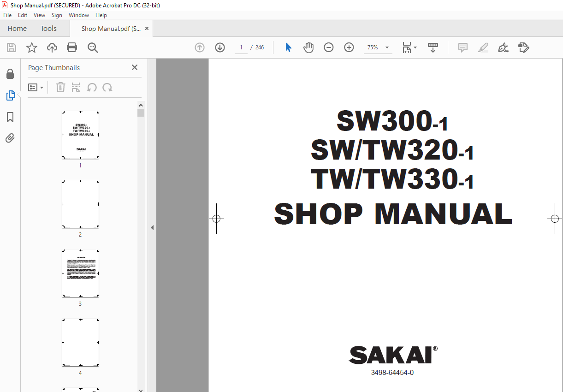Open thumbnail panel options dropdown

(x=36, y=87)
